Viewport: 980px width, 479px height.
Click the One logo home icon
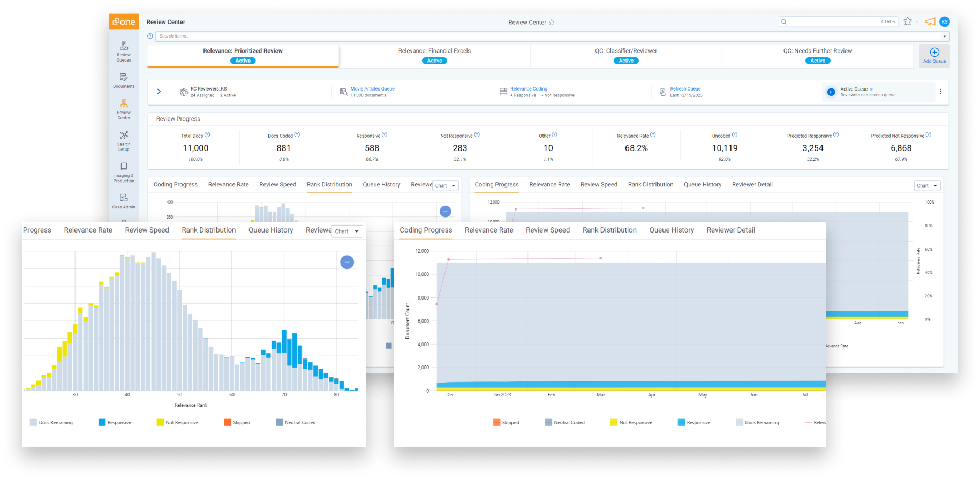pos(124,22)
